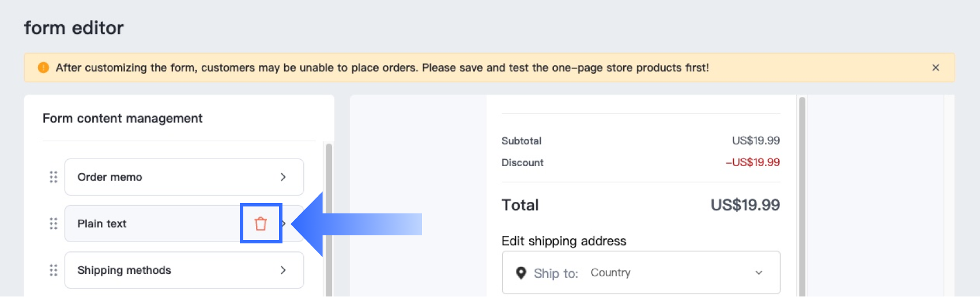Image resolution: width=980 pixels, height=297 pixels.
Task: Expand the Order memo chevron arrow
Action: (283, 177)
